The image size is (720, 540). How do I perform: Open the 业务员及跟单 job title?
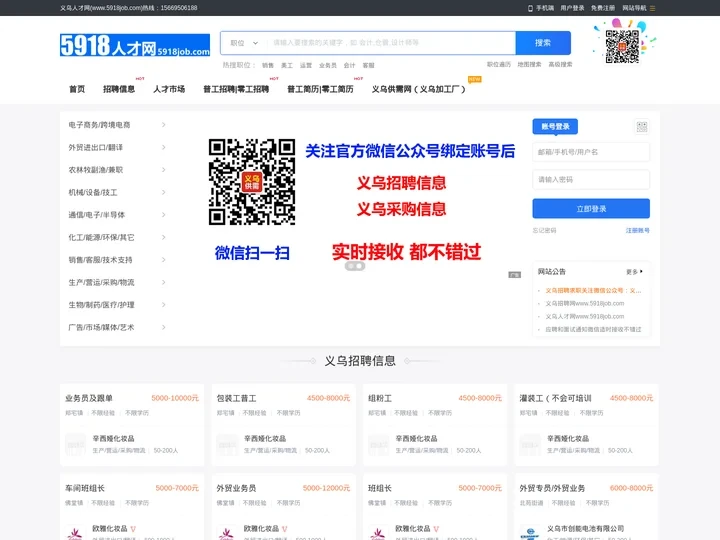[x=89, y=398]
